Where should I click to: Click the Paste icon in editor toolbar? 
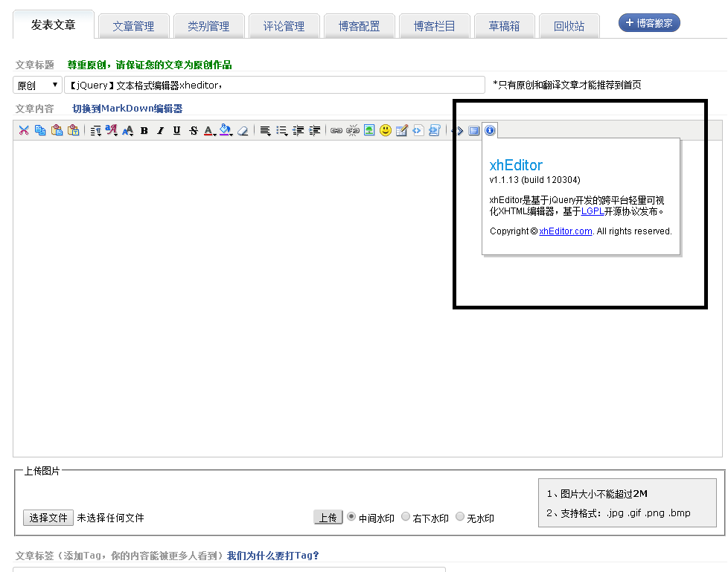tap(57, 130)
